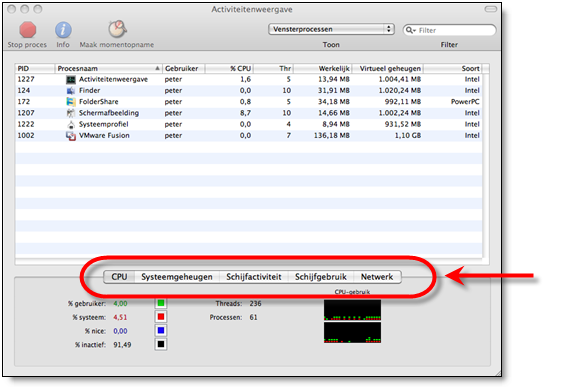Viewport: 564px width, 389px height.
Task: Click the PowerPC type cell
Action: pos(465,101)
